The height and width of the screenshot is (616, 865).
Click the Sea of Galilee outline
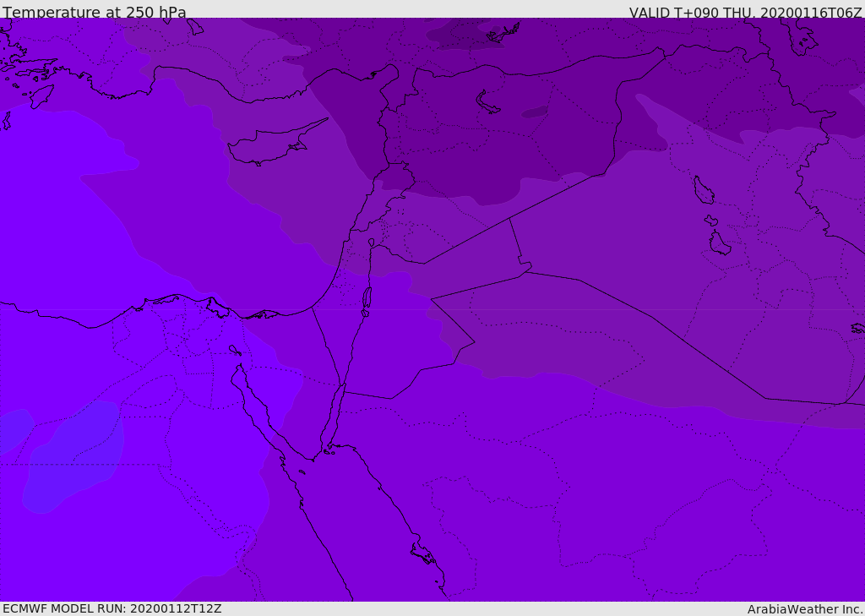371,243
